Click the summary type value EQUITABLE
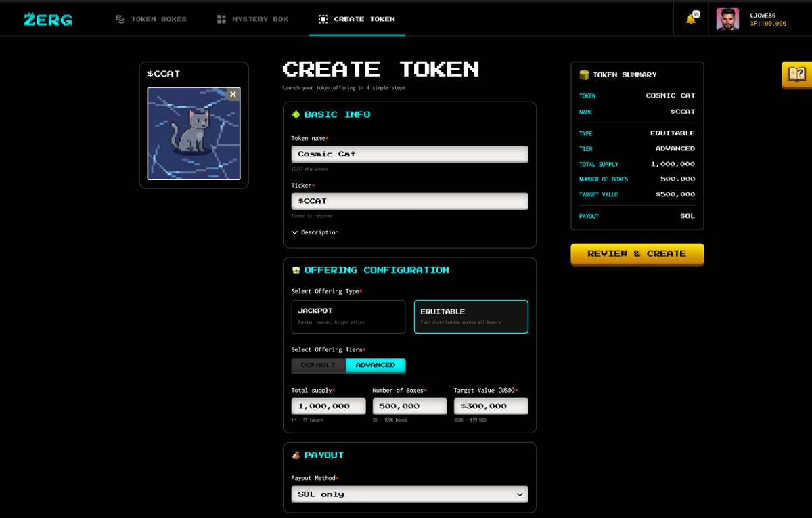This screenshot has height=518, width=812. (673, 133)
